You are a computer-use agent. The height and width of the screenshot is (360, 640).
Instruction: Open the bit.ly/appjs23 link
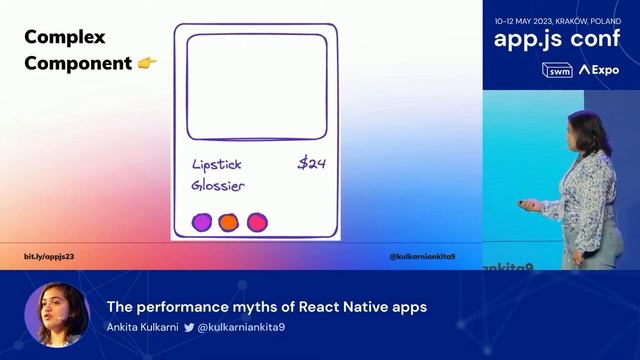click(49, 256)
